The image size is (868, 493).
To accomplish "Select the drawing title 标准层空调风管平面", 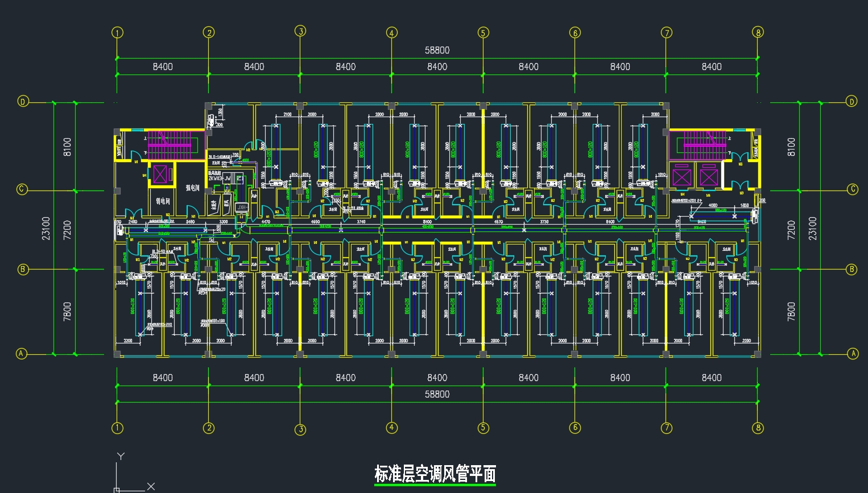I will [x=435, y=474].
